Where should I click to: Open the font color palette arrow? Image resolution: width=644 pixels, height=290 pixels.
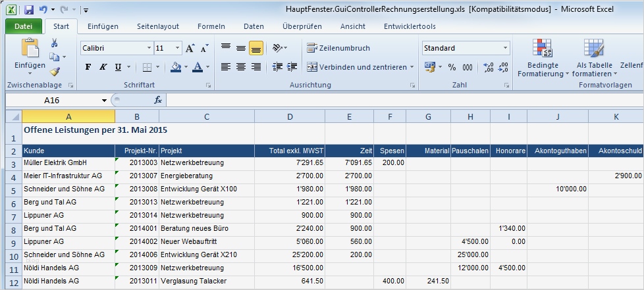[x=208, y=67]
